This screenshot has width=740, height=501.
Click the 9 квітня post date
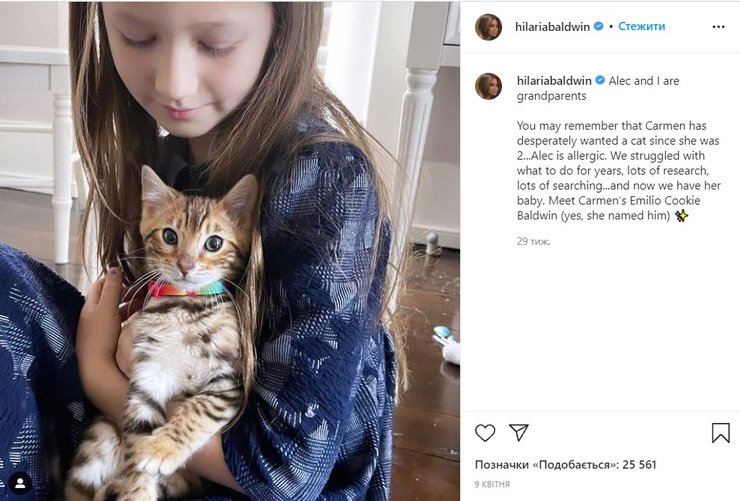point(492,485)
